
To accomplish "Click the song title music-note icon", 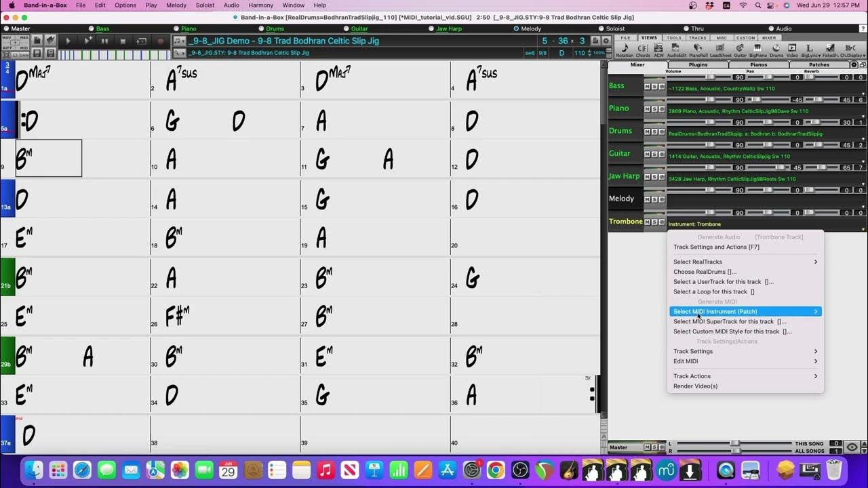I will [179, 41].
